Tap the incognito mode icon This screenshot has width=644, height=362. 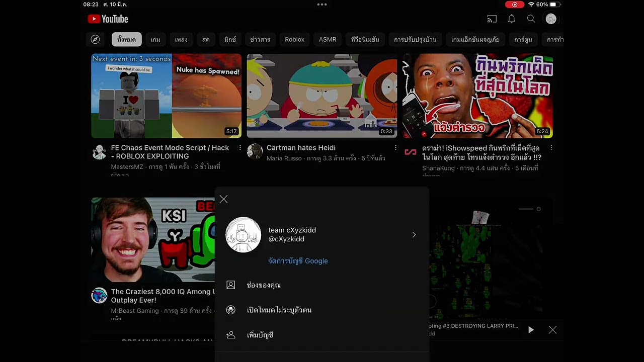click(231, 310)
